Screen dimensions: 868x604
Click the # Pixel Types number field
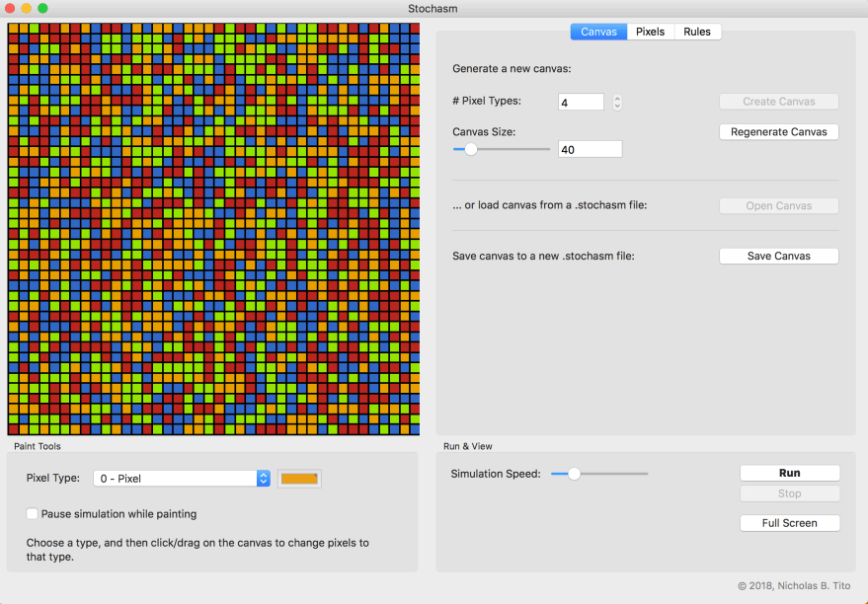pyautogui.click(x=580, y=102)
